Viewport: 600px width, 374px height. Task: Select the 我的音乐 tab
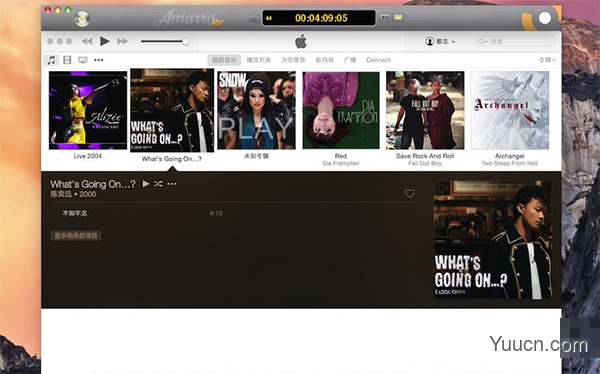click(x=224, y=60)
